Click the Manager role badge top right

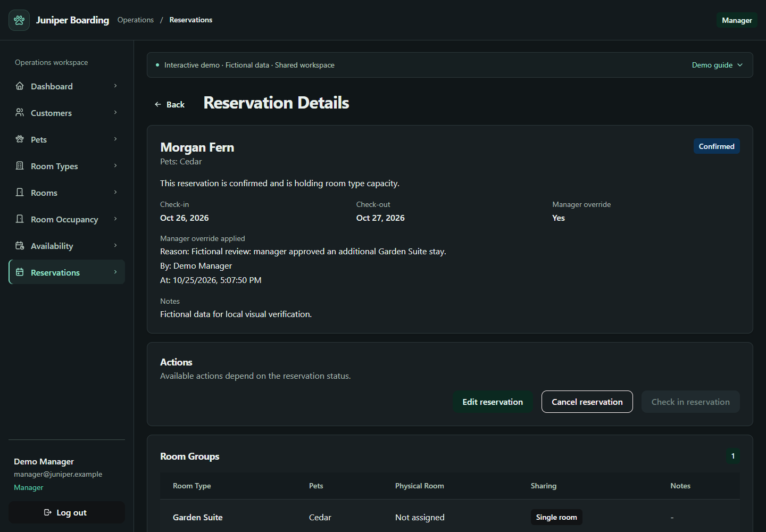click(737, 20)
